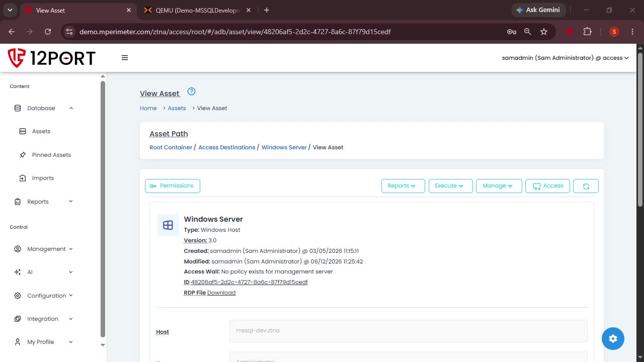Open a new browser tab
This screenshot has width=644, height=362.
[267, 10]
